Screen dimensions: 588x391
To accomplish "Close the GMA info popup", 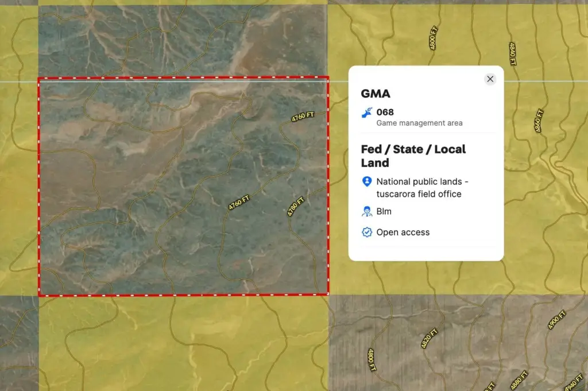I will click(490, 79).
